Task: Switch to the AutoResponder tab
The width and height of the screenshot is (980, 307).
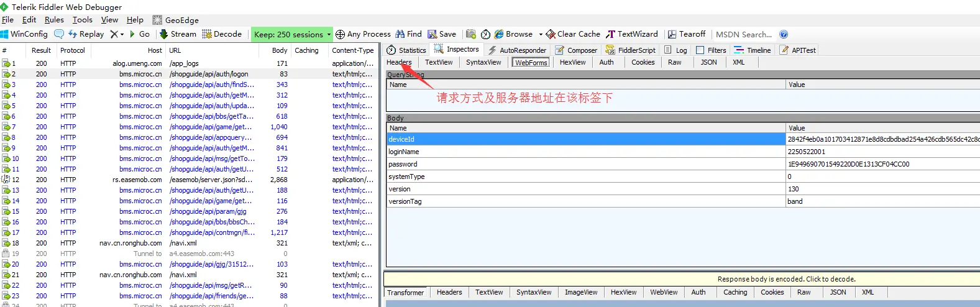Action: tap(517, 50)
